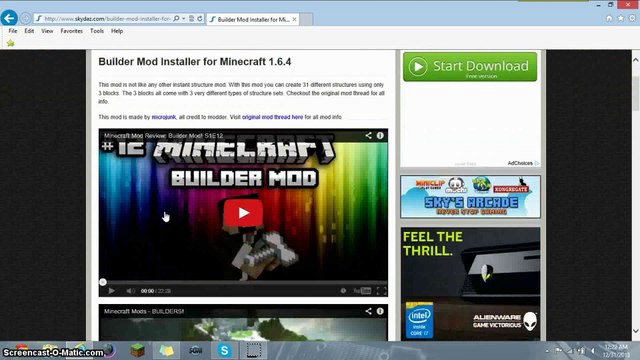Toggle the Compatibility View icon in the address bar
The width and height of the screenshot is (640, 360).
pos(191,18)
